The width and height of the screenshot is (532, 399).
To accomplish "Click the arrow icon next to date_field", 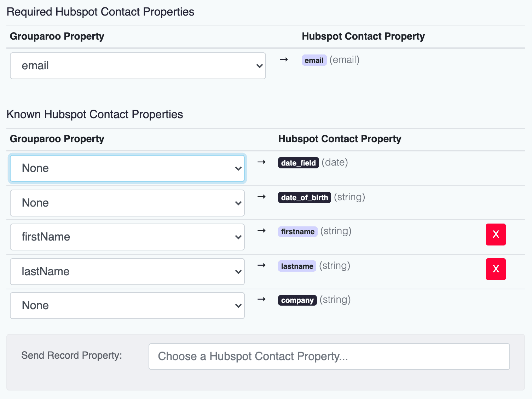I will (x=261, y=162).
